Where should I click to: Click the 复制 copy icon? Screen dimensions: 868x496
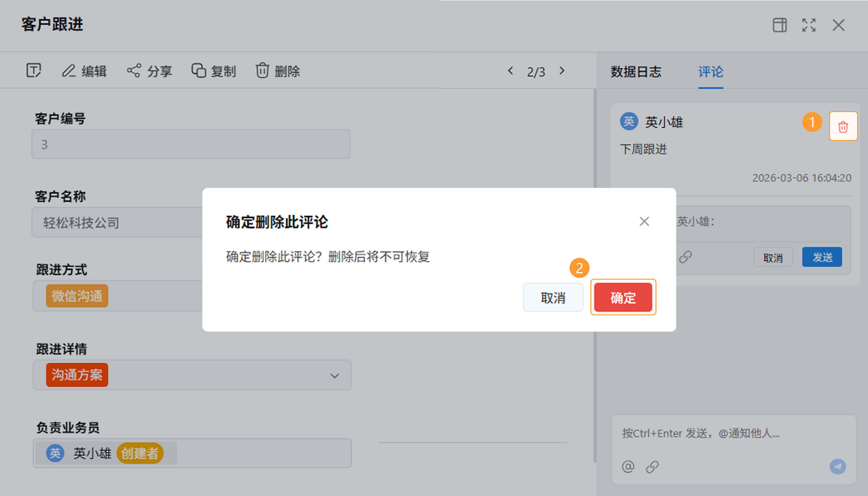198,71
